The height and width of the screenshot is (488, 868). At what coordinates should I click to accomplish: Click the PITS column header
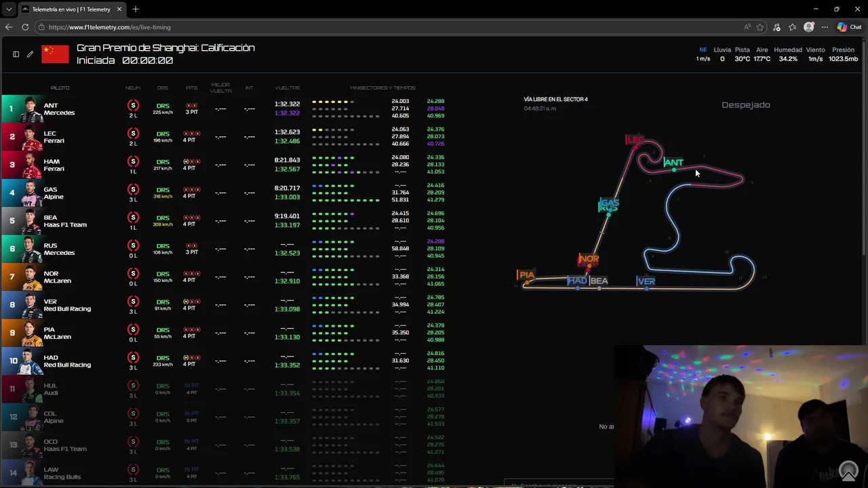tap(192, 88)
